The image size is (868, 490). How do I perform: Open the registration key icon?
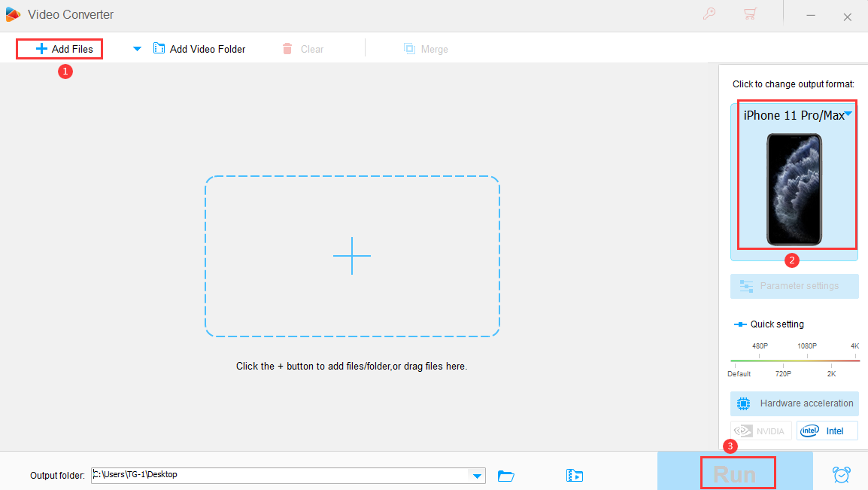coord(709,14)
